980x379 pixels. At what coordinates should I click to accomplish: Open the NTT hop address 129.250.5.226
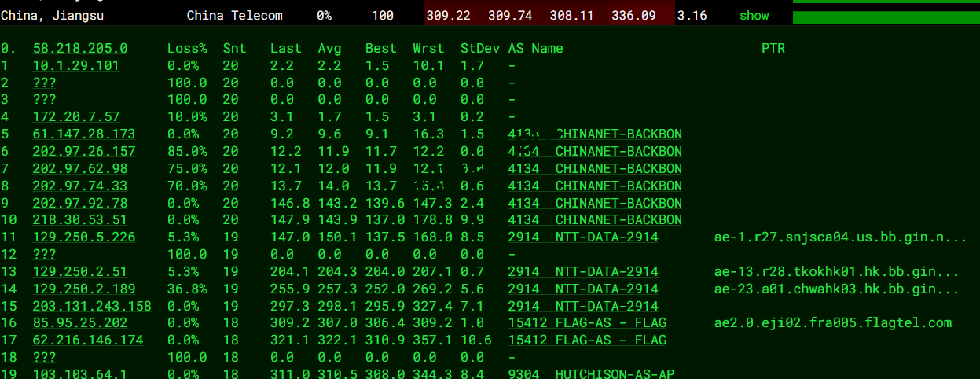(x=84, y=237)
